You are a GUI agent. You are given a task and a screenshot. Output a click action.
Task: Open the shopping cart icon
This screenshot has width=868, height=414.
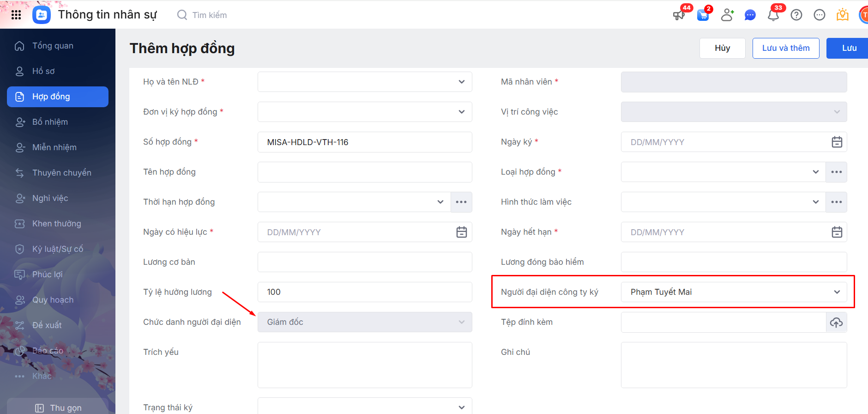click(703, 15)
